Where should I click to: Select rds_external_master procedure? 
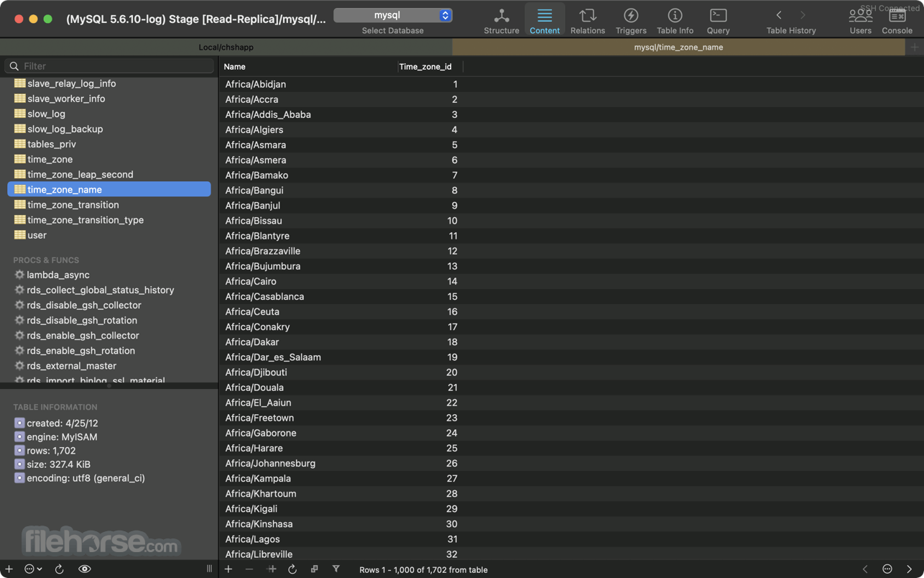point(109,365)
